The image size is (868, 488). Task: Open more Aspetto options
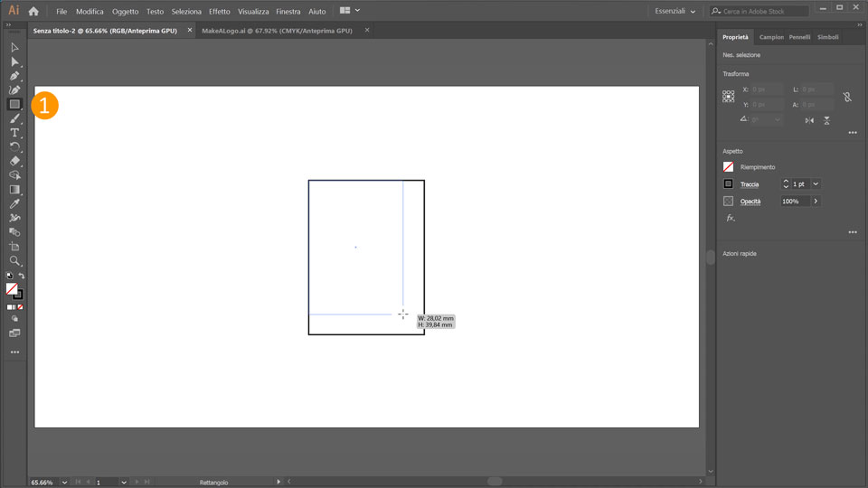click(853, 232)
